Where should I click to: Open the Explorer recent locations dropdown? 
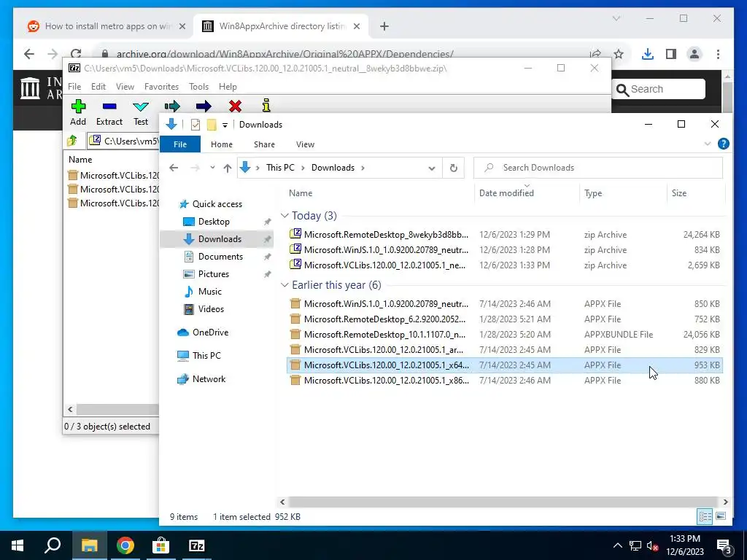pyautogui.click(x=212, y=168)
